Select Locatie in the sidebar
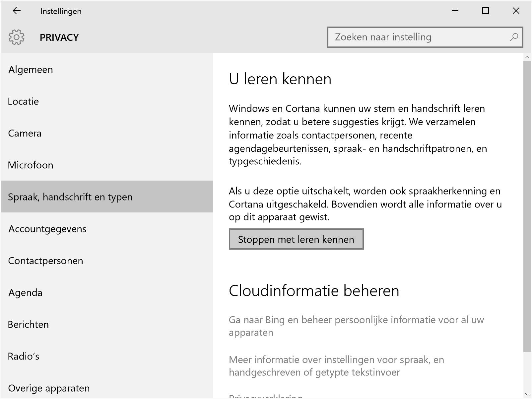This screenshot has width=532, height=399. 23,102
